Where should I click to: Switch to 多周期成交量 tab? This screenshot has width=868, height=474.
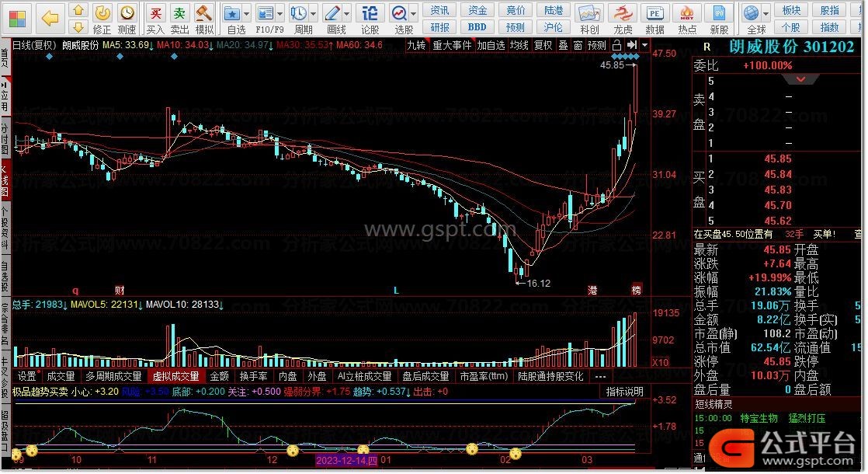point(113,377)
